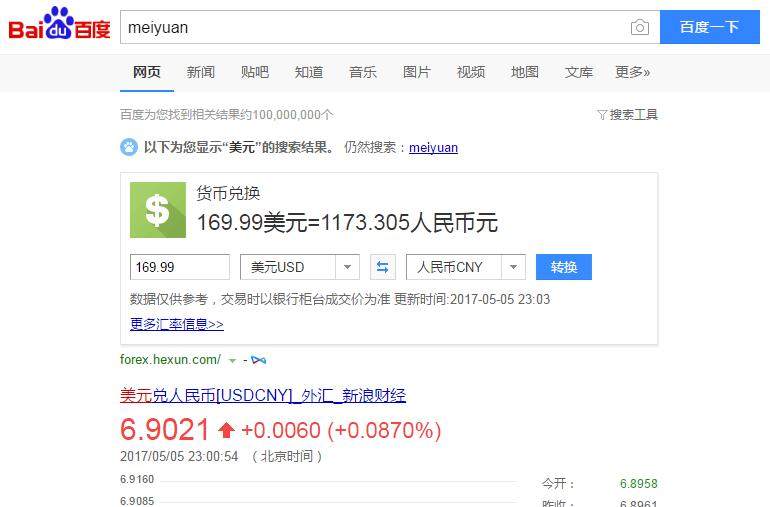Viewport: 770px width, 507px height.
Task: Open the 美元USD currency dropdown
Action: point(300,267)
